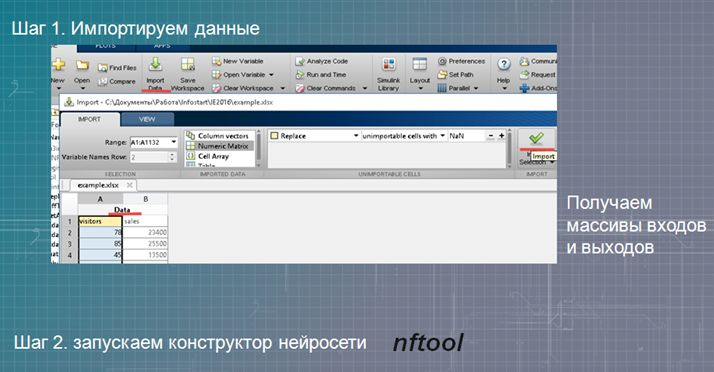The width and height of the screenshot is (714, 372).
Task: Close the example.xlsx tab
Action: tap(130, 185)
